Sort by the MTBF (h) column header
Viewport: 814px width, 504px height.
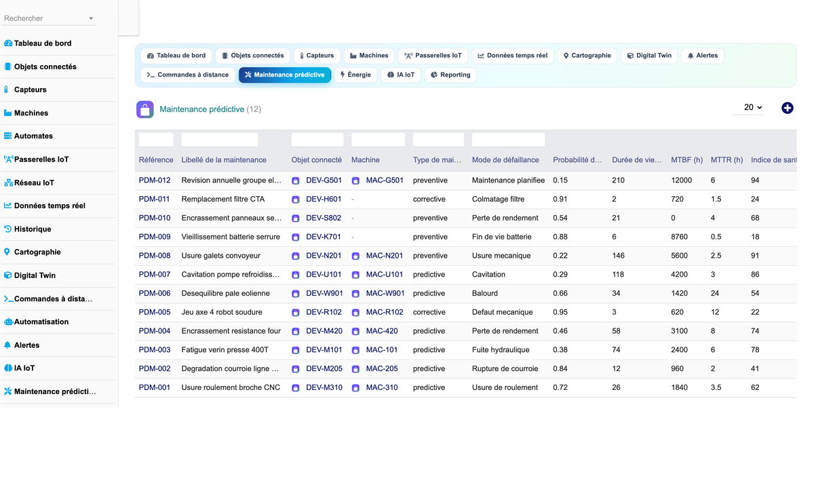coord(686,160)
